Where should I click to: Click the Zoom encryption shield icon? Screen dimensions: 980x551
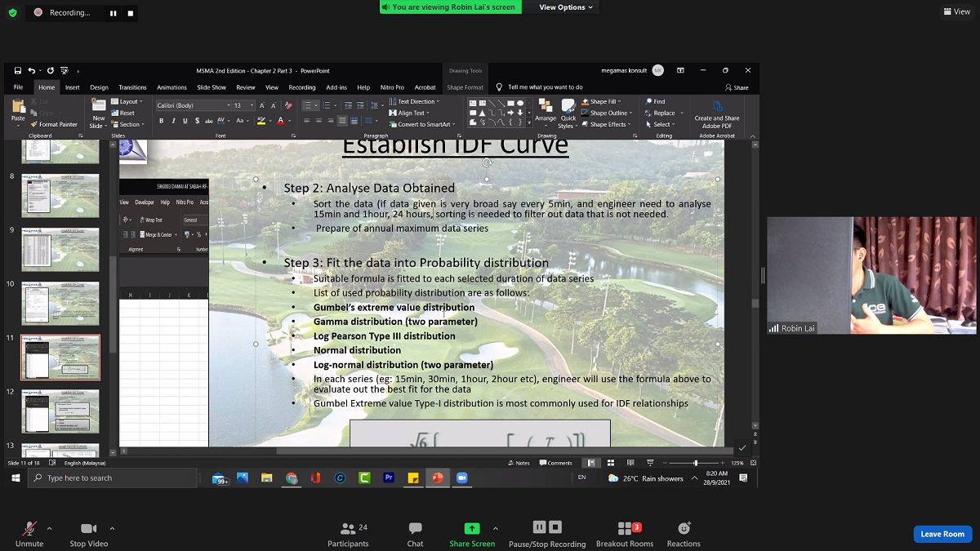click(x=12, y=13)
